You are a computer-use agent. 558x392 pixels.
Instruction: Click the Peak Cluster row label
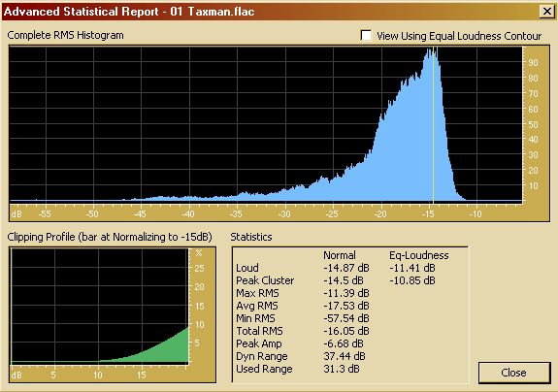coord(265,280)
